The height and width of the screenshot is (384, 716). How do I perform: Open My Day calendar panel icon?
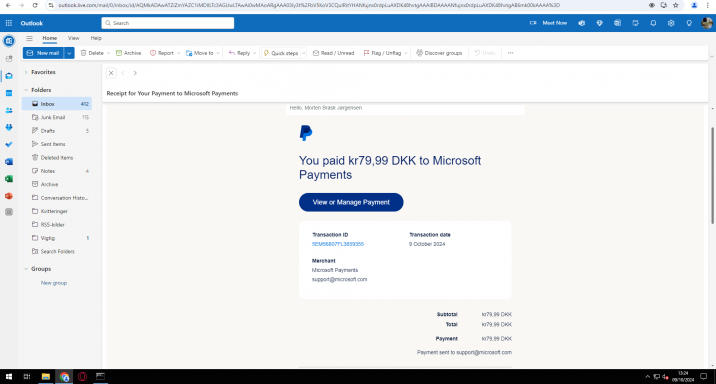635,23
